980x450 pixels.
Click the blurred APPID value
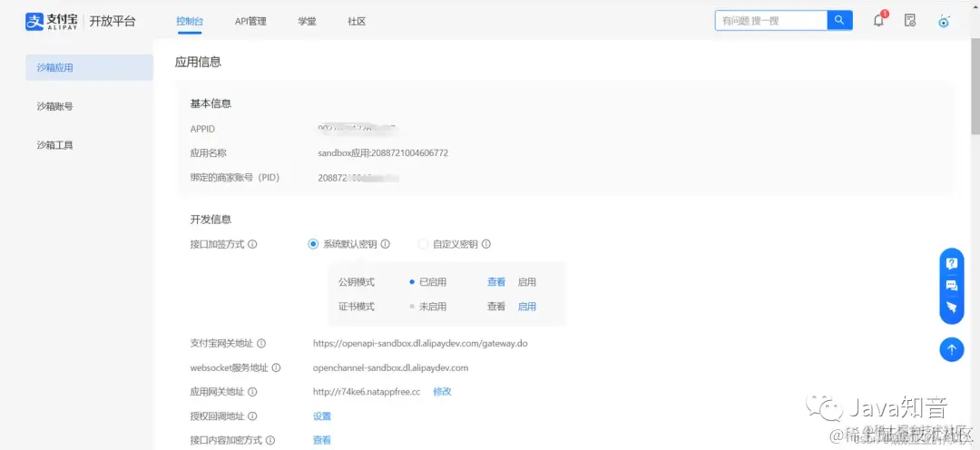point(358,129)
